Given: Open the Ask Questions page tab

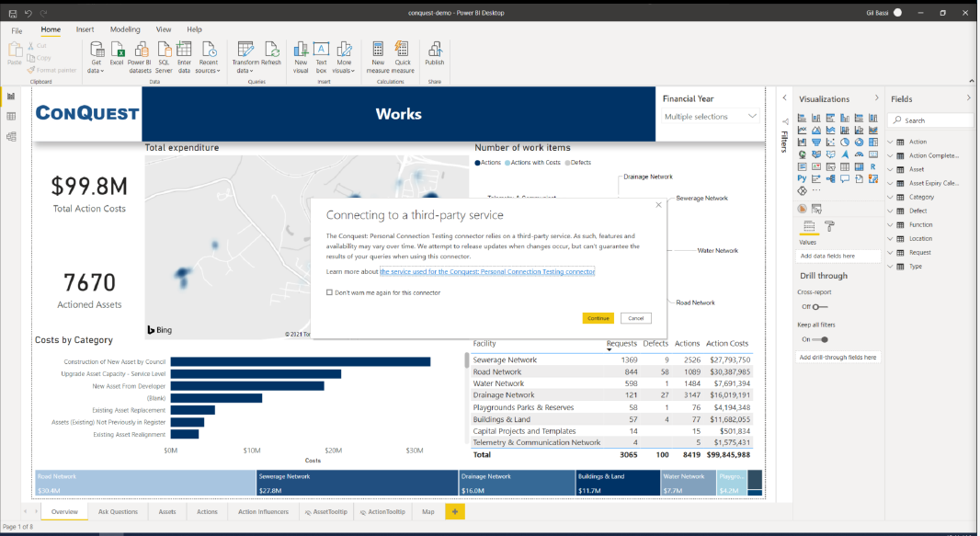Looking at the screenshot, I should (118, 511).
